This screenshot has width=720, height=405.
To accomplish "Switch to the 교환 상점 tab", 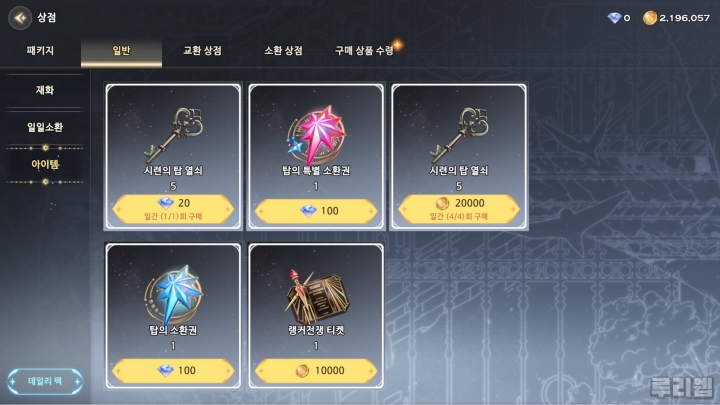I will click(202, 51).
